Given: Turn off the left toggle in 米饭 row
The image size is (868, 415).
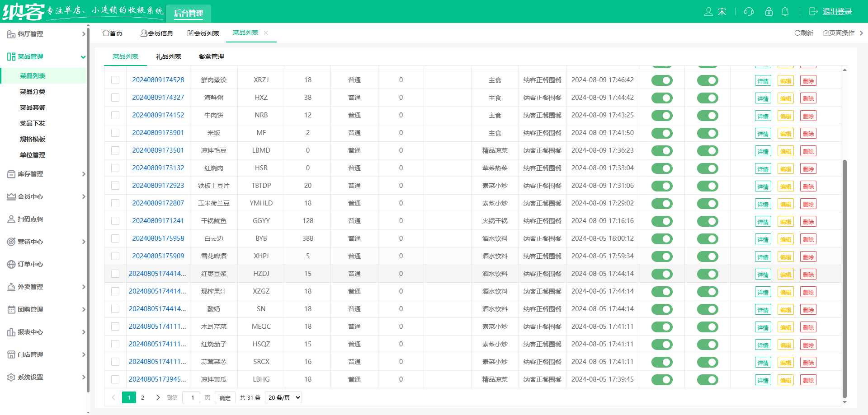Looking at the screenshot, I should tap(662, 133).
